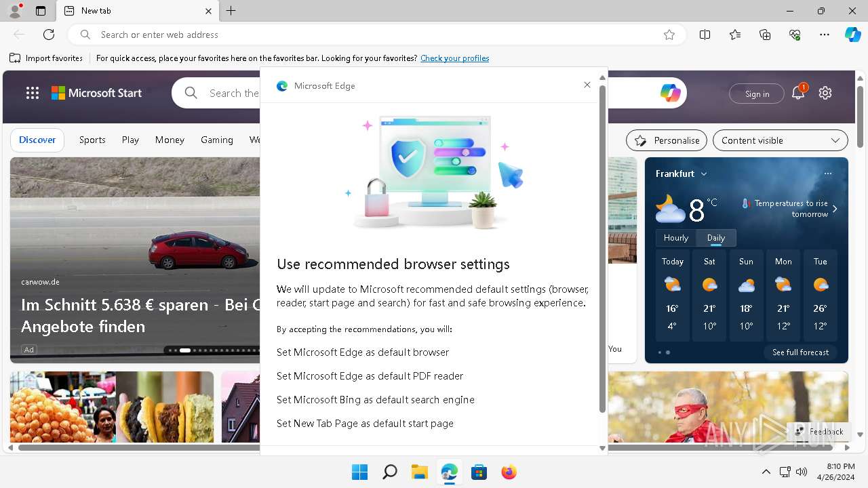868x488 pixels.
Task: Open Windows Start button
Action: click(x=360, y=472)
